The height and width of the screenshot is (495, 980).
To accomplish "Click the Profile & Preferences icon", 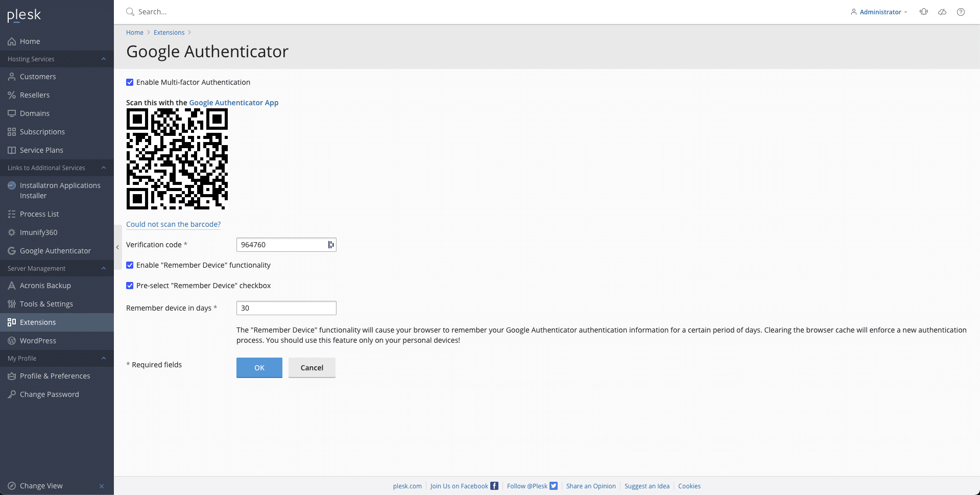I will click(12, 376).
